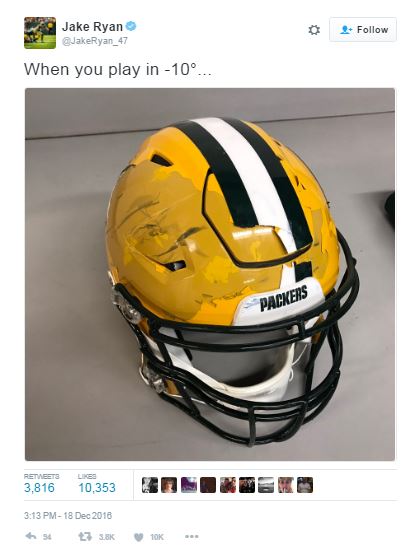This screenshot has width=420, height=549.
Task: Click the second liker's avatar thumbnail
Action: (169, 485)
